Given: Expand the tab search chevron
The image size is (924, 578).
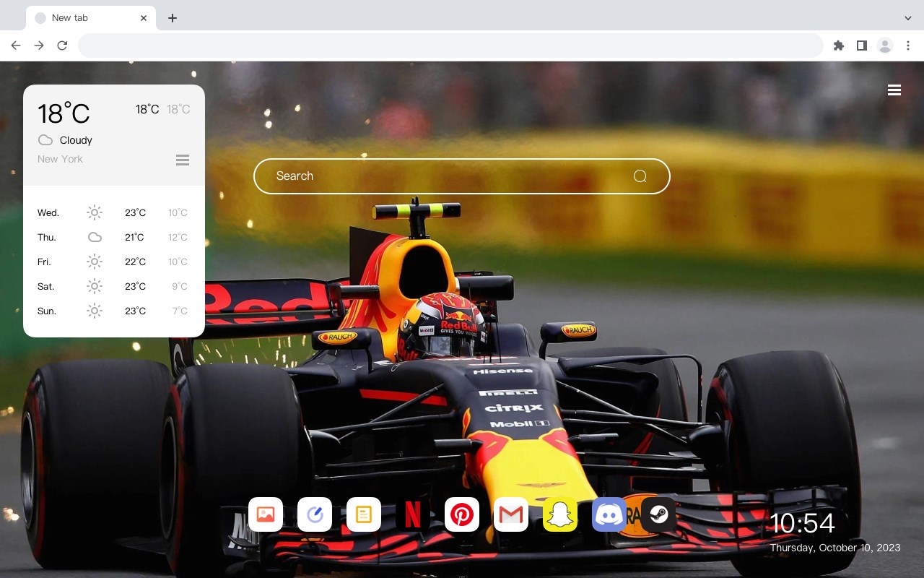Looking at the screenshot, I should [x=908, y=18].
